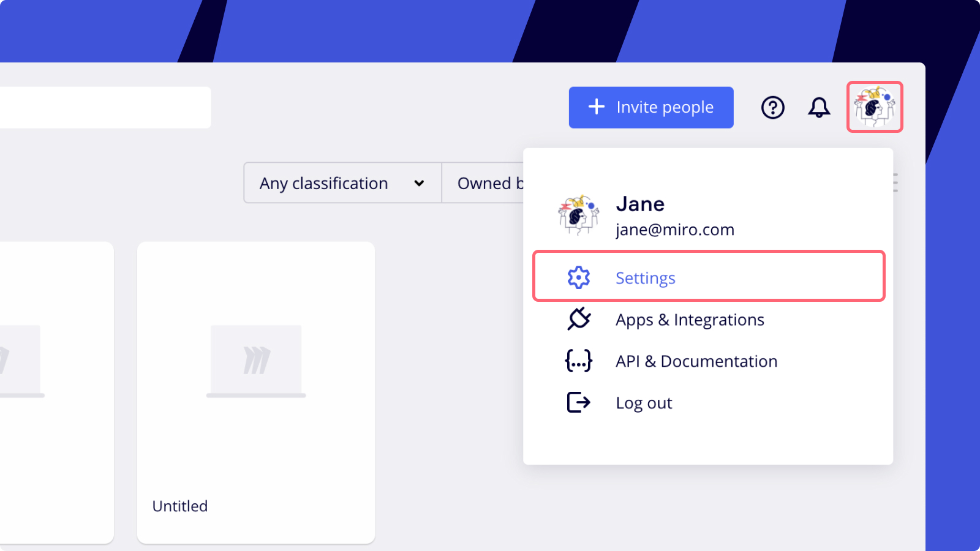Click the help question mark icon
Image resolution: width=980 pixels, height=551 pixels.
tap(772, 108)
